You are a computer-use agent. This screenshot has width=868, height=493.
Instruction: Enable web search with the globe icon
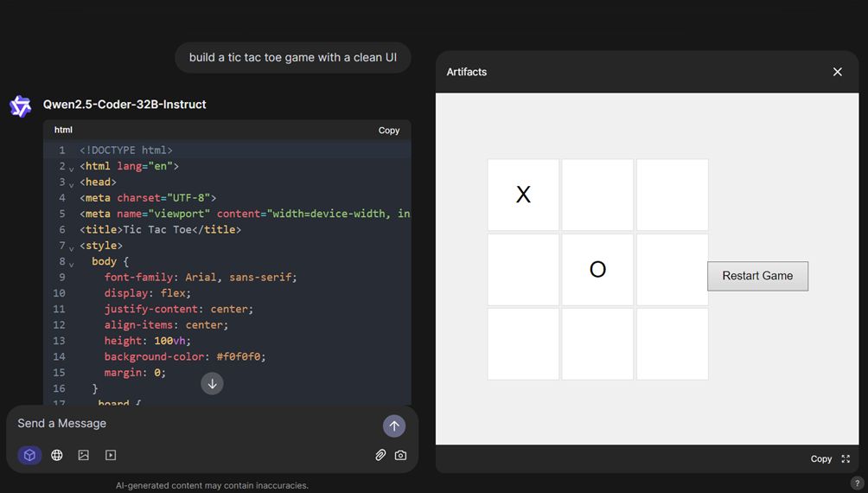coord(57,455)
